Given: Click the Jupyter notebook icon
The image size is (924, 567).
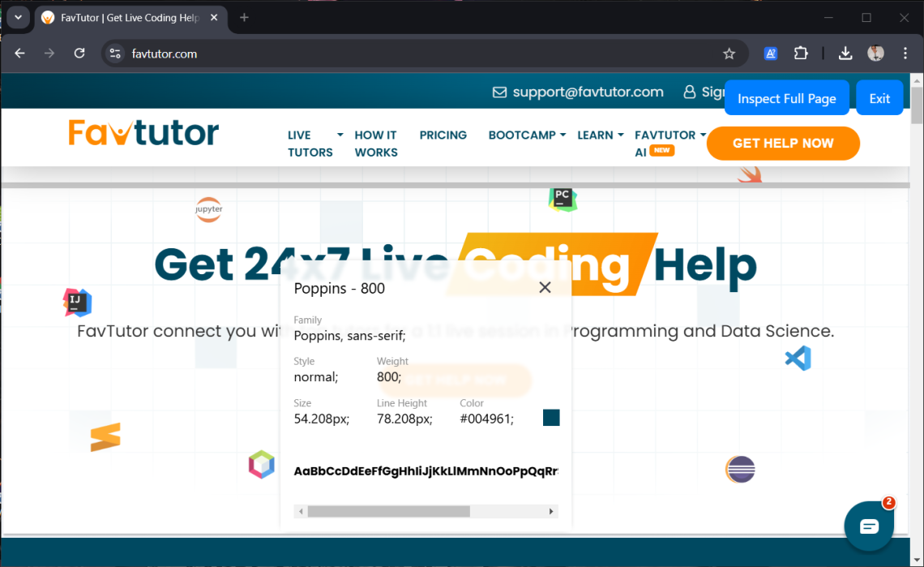Looking at the screenshot, I should click(208, 209).
